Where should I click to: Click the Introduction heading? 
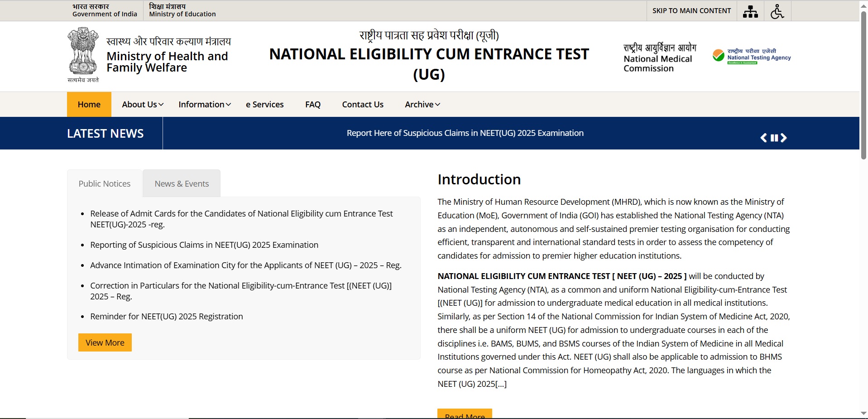[479, 179]
